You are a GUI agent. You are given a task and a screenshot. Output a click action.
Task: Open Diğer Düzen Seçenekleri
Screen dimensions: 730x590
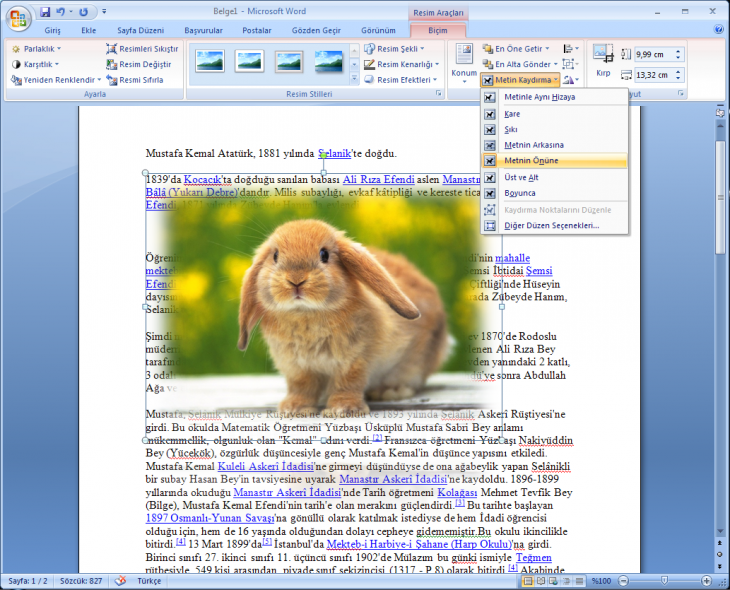coord(554,226)
